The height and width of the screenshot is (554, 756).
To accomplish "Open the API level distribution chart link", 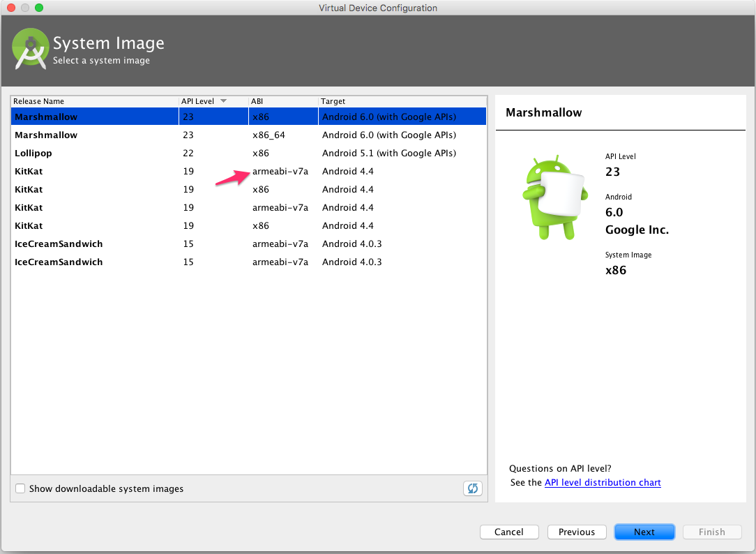I will pyautogui.click(x=602, y=483).
